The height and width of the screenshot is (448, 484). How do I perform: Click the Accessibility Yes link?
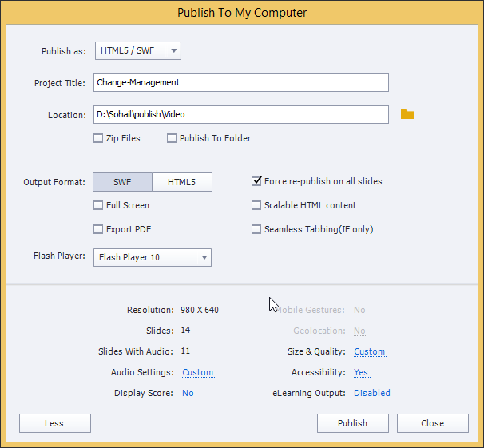click(361, 372)
